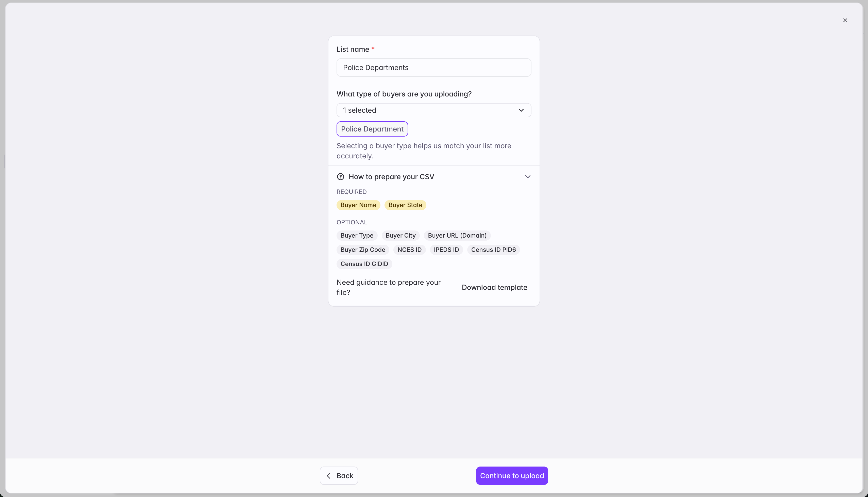Click the 'List name' field label
The image size is (868, 497).
pyautogui.click(x=353, y=49)
